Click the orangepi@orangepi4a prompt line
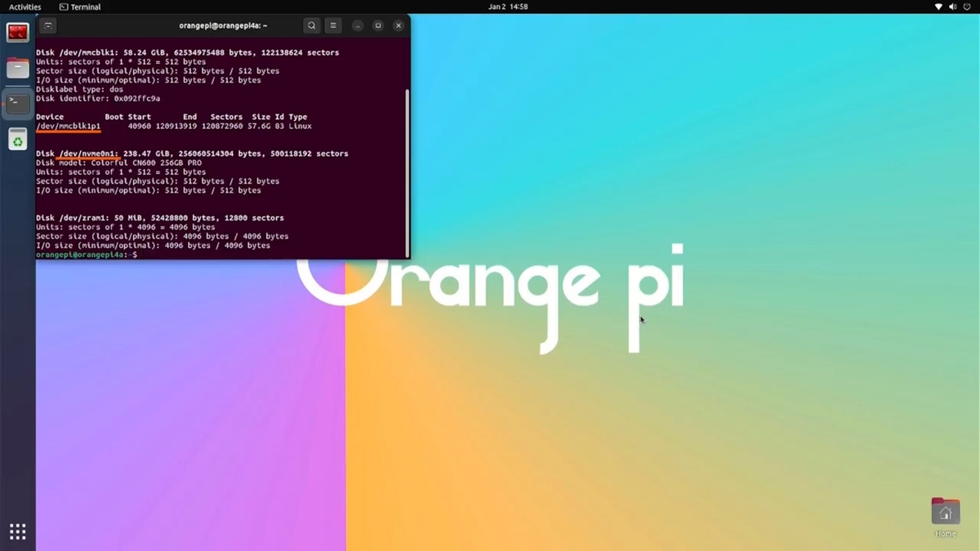 (87, 255)
